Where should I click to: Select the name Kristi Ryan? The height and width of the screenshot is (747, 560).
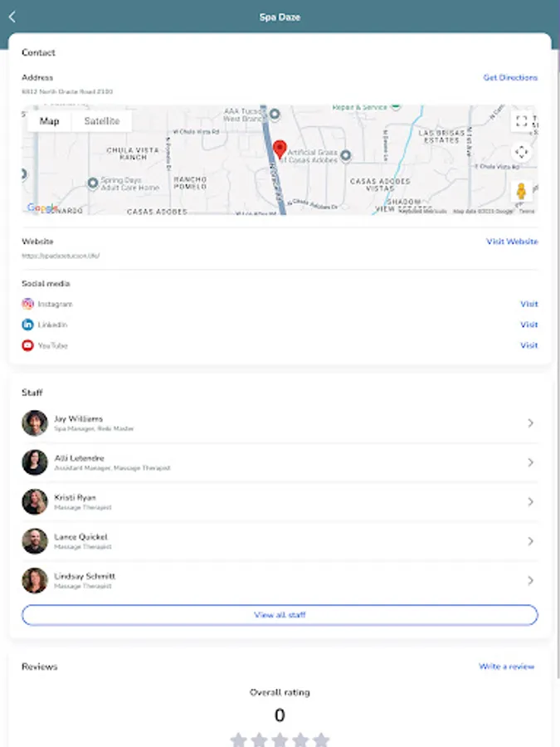pos(75,497)
